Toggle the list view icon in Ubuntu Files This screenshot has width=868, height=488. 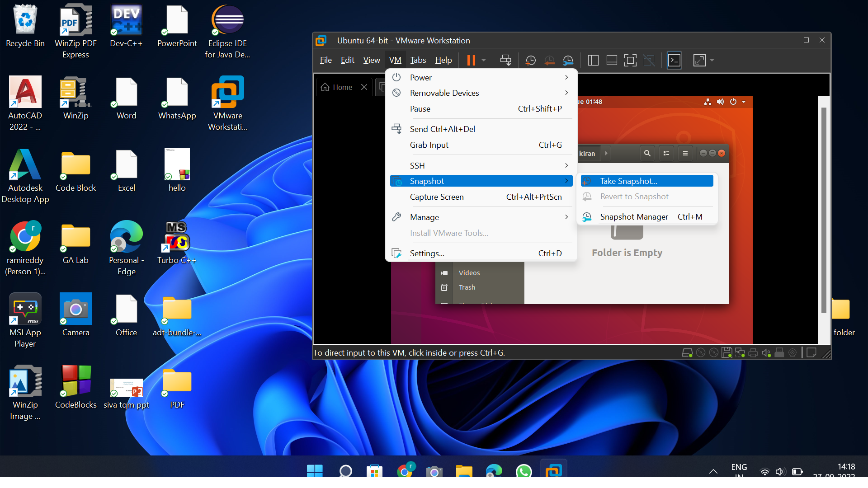[666, 153]
